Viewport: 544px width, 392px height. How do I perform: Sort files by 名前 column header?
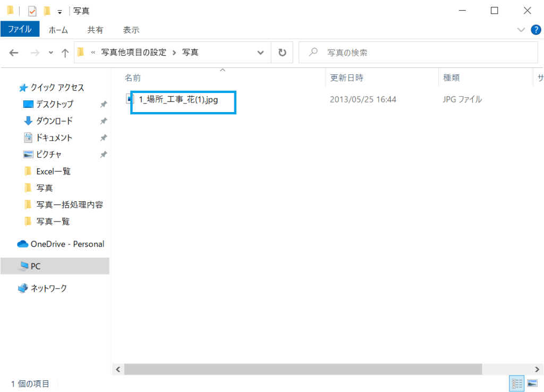[133, 78]
